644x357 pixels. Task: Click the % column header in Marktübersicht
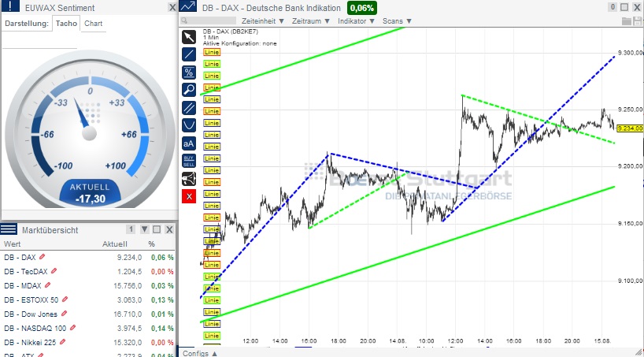pos(152,244)
